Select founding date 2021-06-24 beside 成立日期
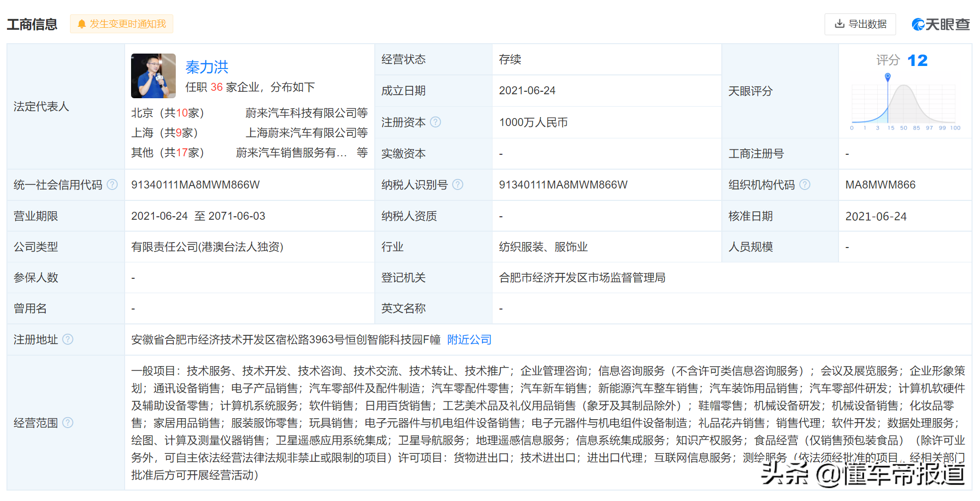Image resolution: width=980 pixels, height=501 pixels. click(x=527, y=91)
